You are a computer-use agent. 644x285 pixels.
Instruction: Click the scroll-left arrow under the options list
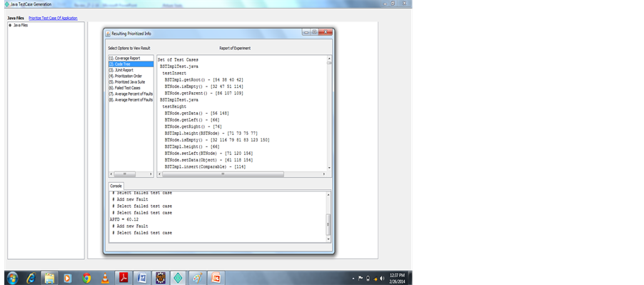[111, 174]
